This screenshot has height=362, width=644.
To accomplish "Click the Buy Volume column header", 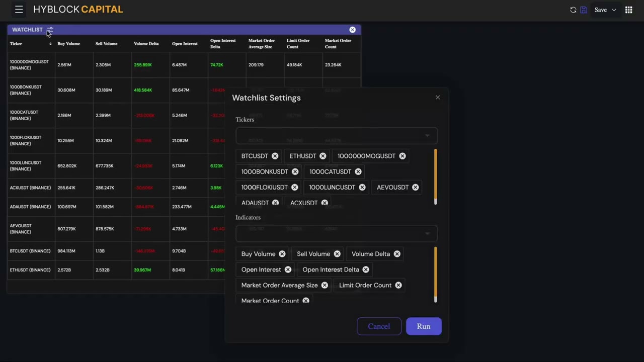I will (x=69, y=44).
